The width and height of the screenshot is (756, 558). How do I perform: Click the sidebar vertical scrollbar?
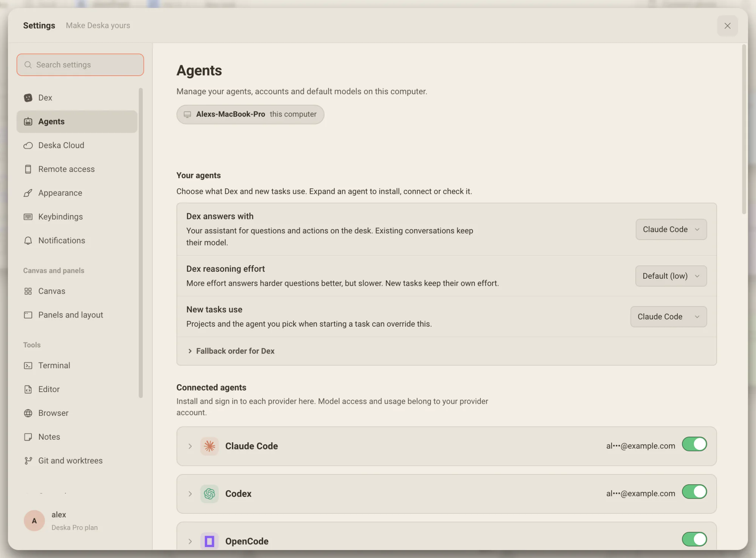point(141,243)
